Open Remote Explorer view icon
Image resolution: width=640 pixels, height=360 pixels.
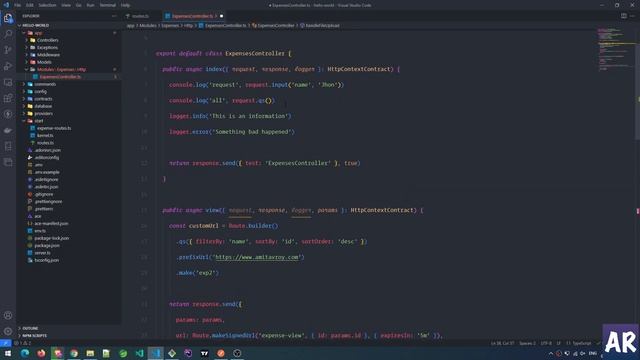[x=8, y=82]
